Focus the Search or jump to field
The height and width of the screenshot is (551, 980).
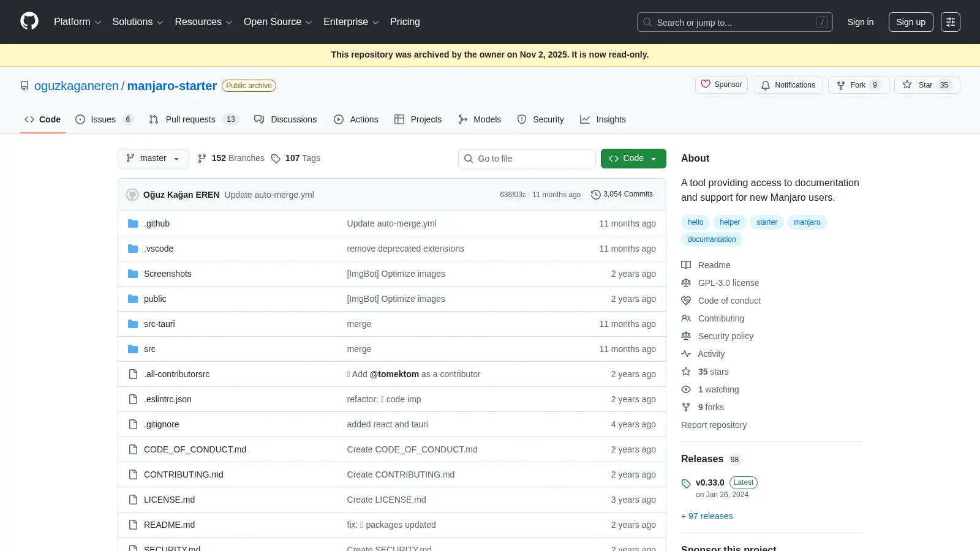tap(734, 22)
